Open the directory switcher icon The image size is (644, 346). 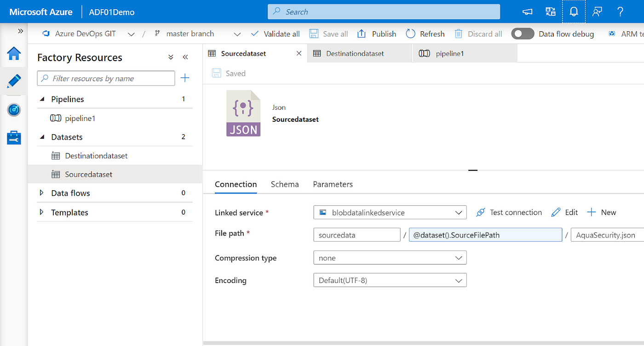point(551,11)
